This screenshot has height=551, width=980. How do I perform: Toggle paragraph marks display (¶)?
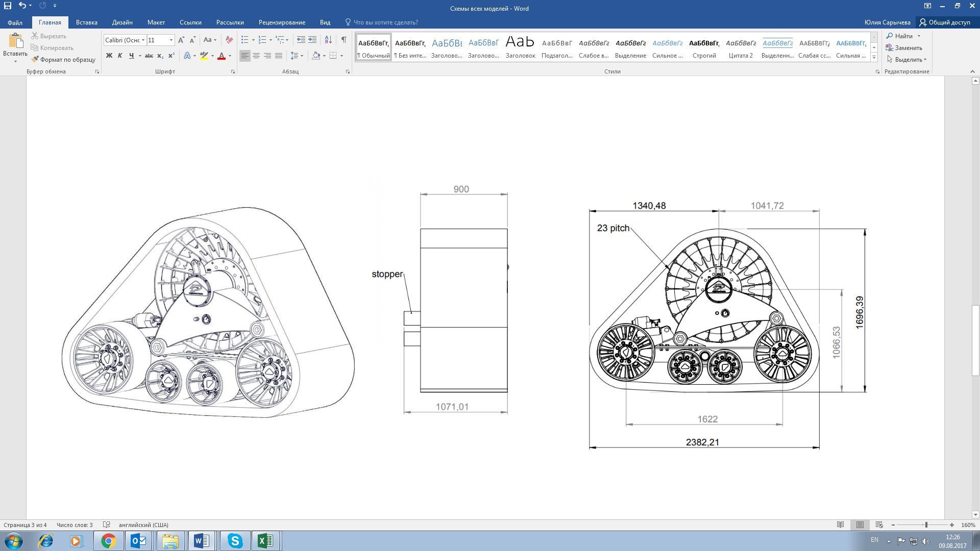pyautogui.click(x=344, y=40)
